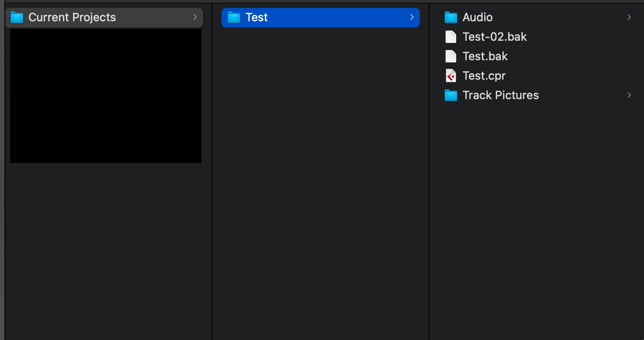Image resolution: width=644 pixels, height=340 pixels.
Task: Click the Current Projects folder icon
Action: coord(17,18)
